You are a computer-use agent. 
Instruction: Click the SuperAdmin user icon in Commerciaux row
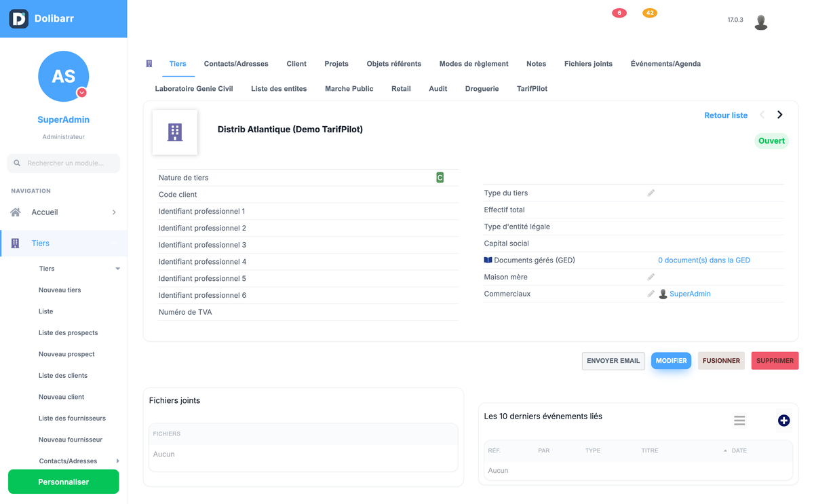pyautogui.click(x=663, y=294)
